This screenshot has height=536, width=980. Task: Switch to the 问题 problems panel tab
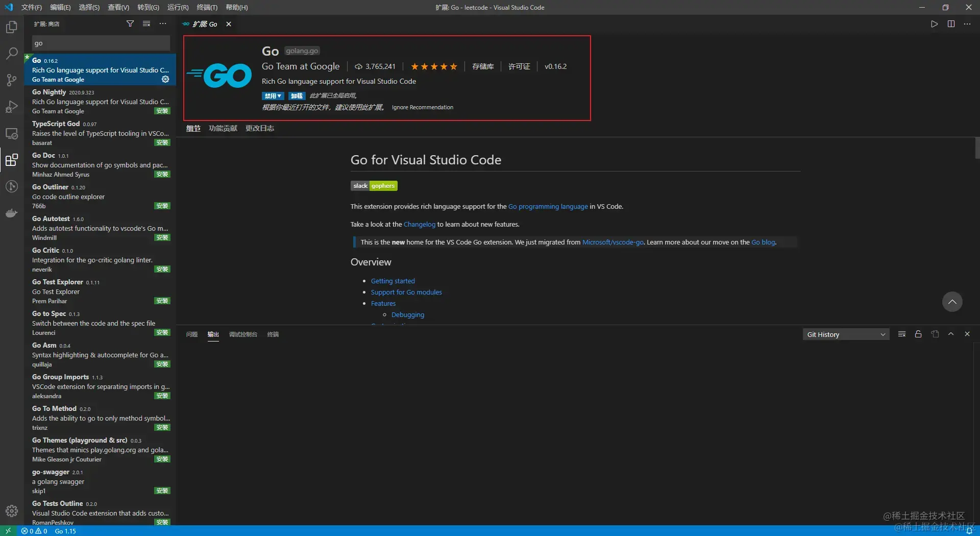pyautogui.click(x=192, y=334)
